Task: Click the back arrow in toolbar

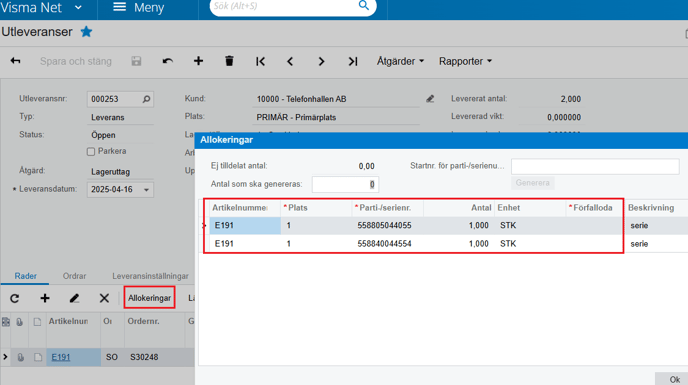Action: click(15, 61)
